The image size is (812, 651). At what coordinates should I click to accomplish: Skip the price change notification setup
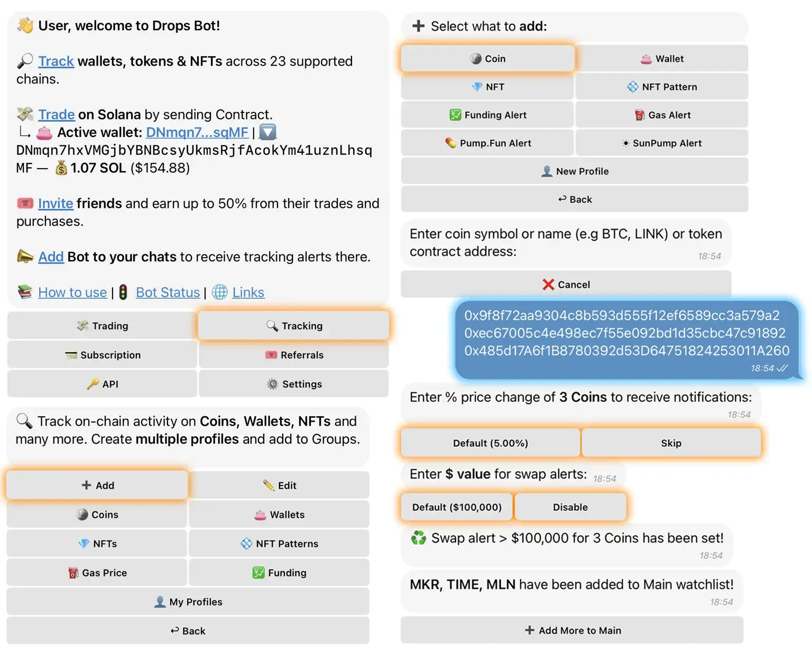coord(671,443)
